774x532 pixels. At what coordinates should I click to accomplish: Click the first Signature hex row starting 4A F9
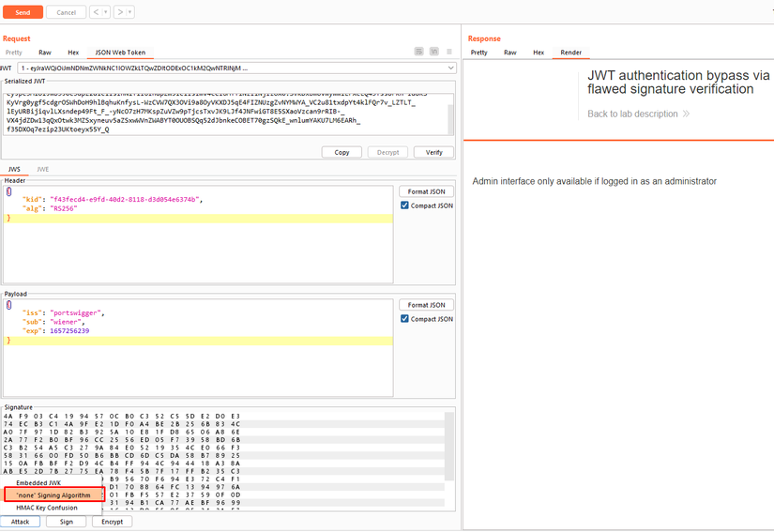pos(122,416)
